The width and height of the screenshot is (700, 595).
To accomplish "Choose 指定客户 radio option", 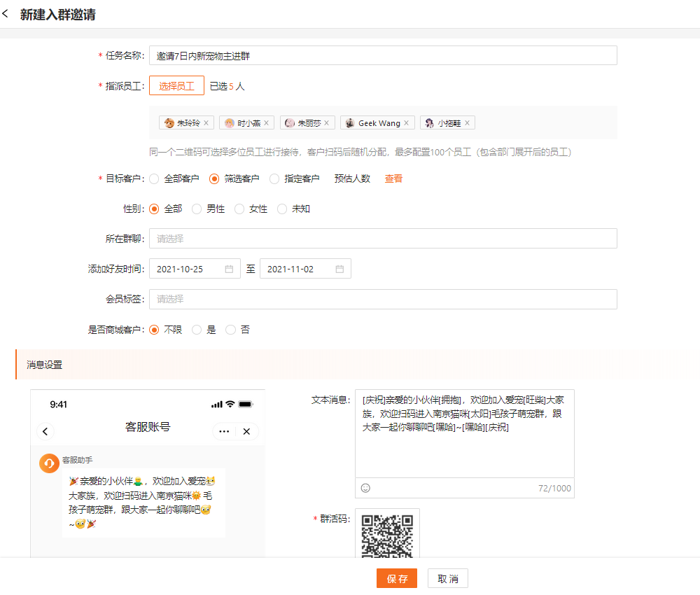I will (275, 178).
